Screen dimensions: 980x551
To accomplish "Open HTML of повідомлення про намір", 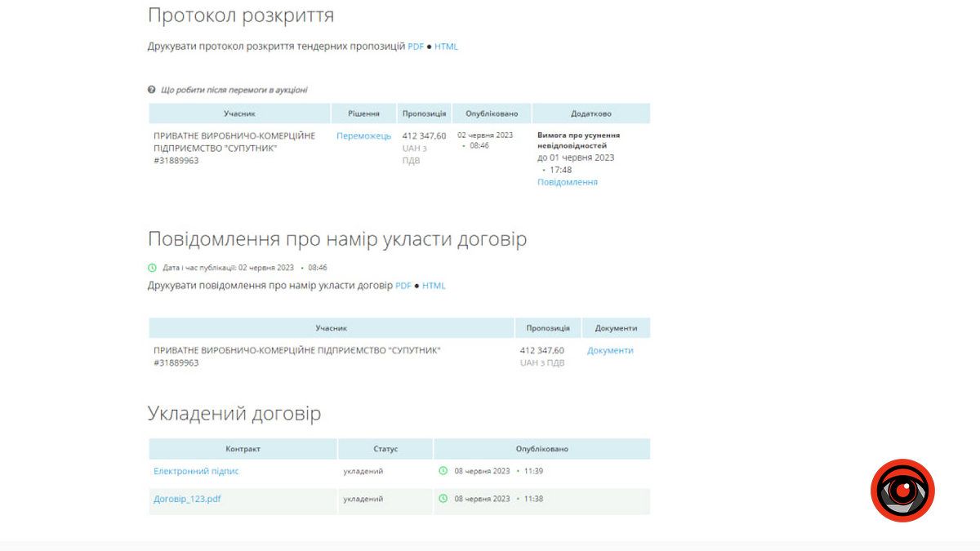I will (x=434, y=286).
